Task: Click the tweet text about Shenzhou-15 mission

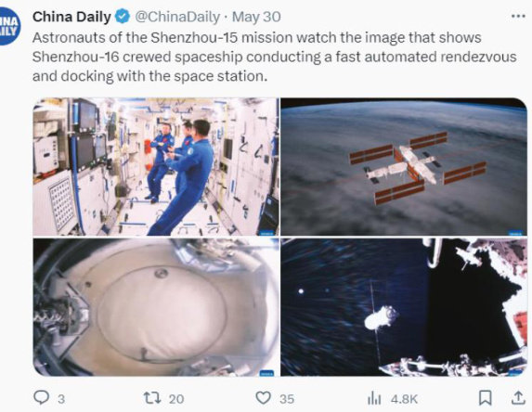Action: coord(274,57)
